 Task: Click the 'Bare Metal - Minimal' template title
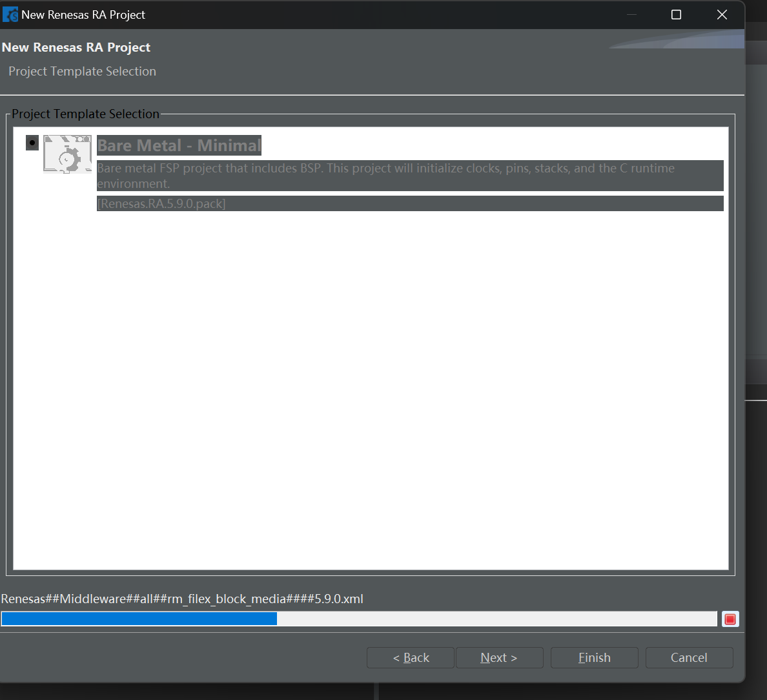point(179,145)
